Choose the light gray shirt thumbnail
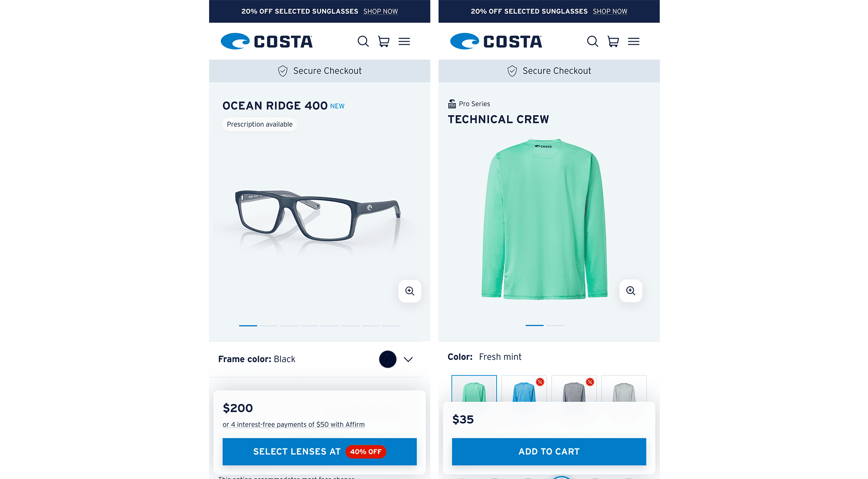 tap(624, 389)
